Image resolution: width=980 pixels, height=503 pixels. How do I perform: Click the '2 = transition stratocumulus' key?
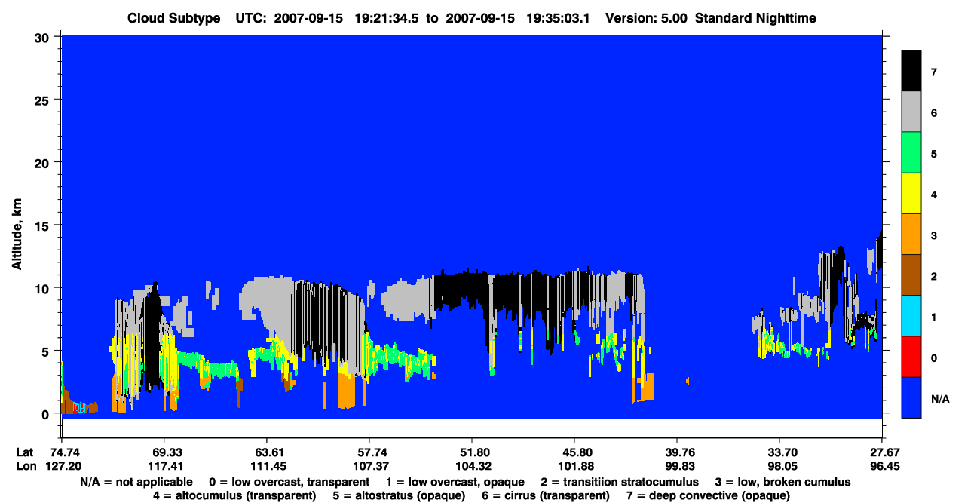620,482
